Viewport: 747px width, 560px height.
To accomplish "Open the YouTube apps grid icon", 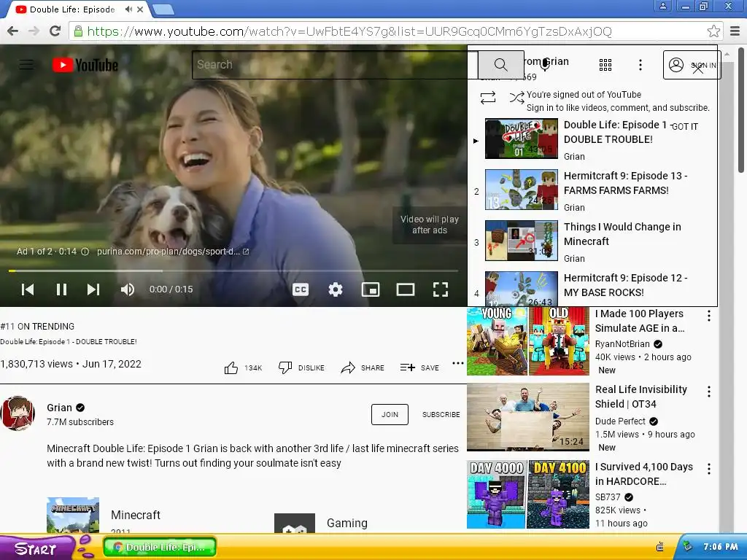I will [x=605, y=65].
